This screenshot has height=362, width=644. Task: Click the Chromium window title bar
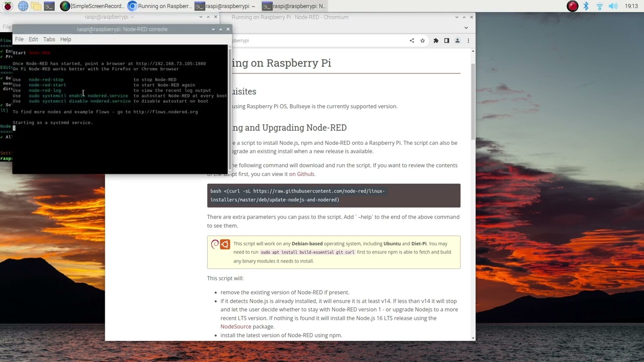290,17
